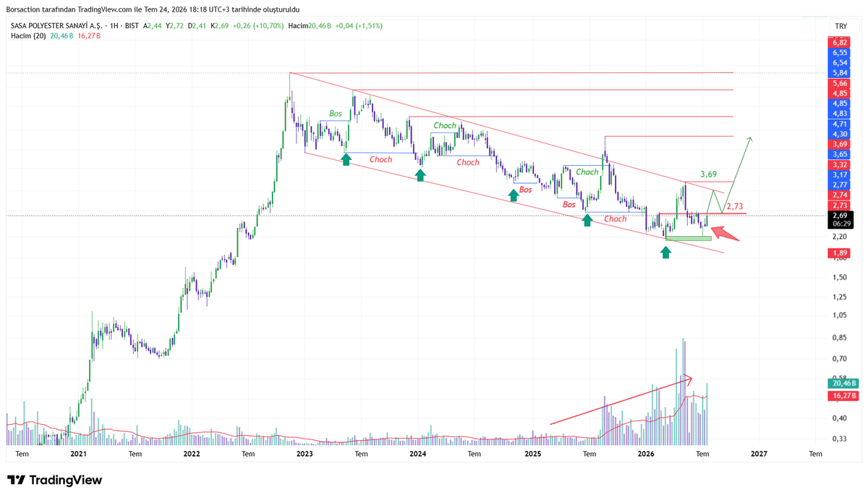868x498 pixels.
Task: Select the 4,71 price axis label
Action: (840, 124)
